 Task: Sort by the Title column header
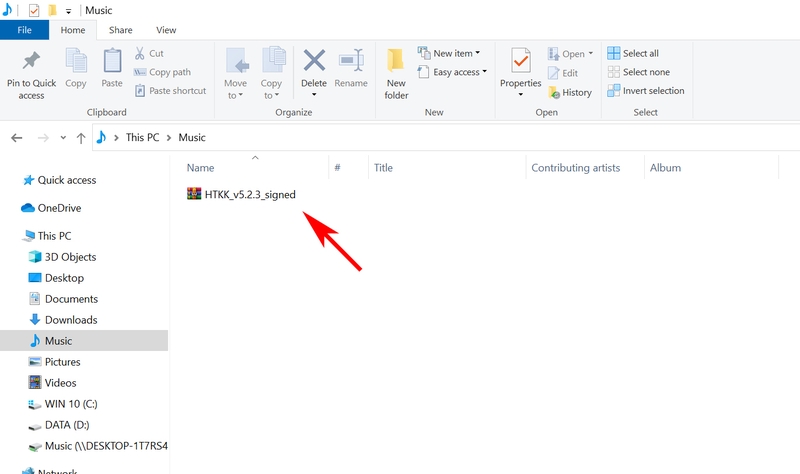[383, 167]
